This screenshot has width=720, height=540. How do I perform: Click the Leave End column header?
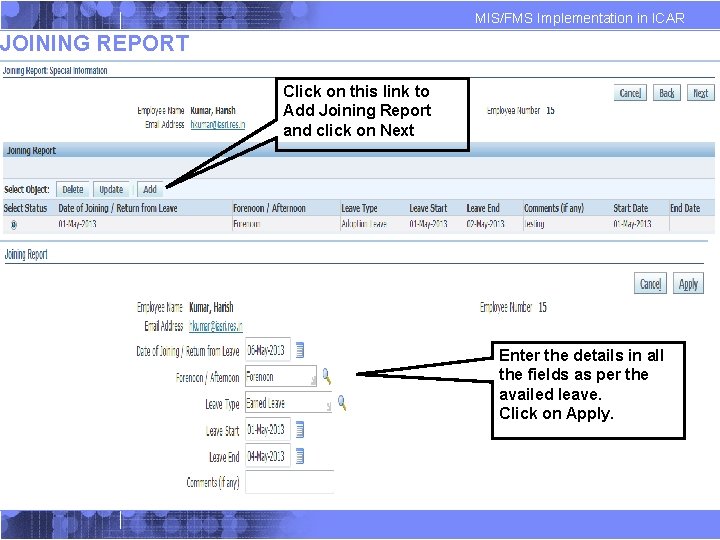(x=483, y=208)
